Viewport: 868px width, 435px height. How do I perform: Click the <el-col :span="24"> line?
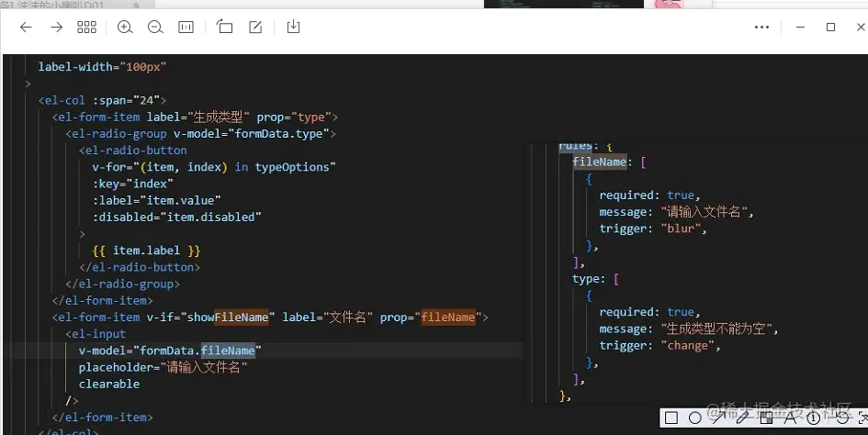(x=102, y=101)
